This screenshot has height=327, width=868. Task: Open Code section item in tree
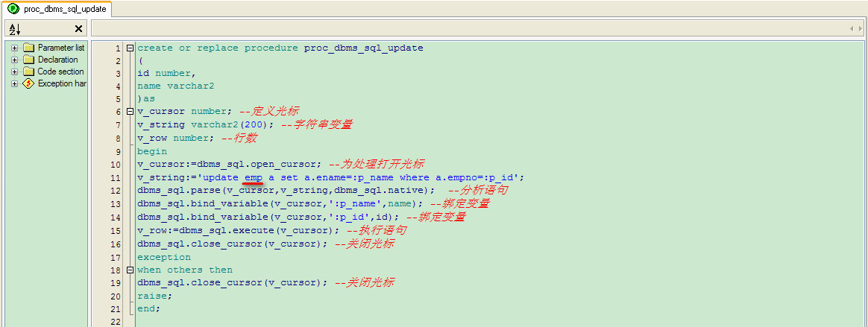[61, 72]
